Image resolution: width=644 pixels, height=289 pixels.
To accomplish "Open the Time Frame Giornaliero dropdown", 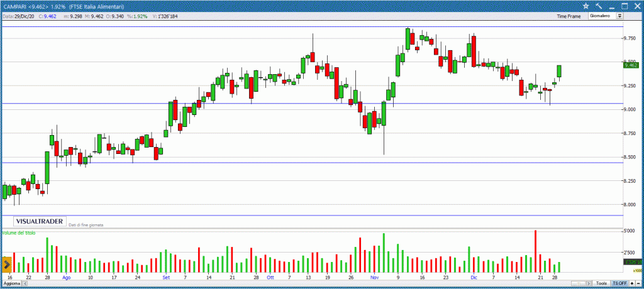I will (x=606, y=16).
